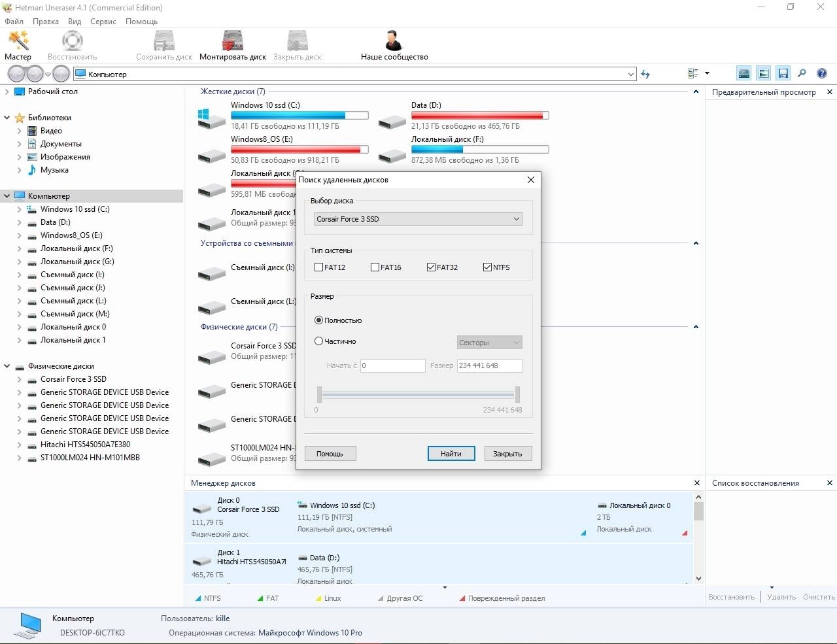Select the Полностью radio button

[x=318, y=320]
